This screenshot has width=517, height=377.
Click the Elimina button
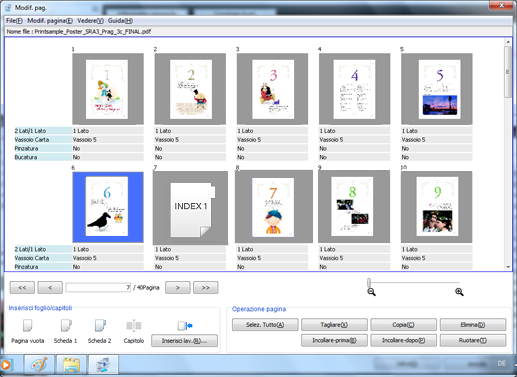click(x=473, y=324)
